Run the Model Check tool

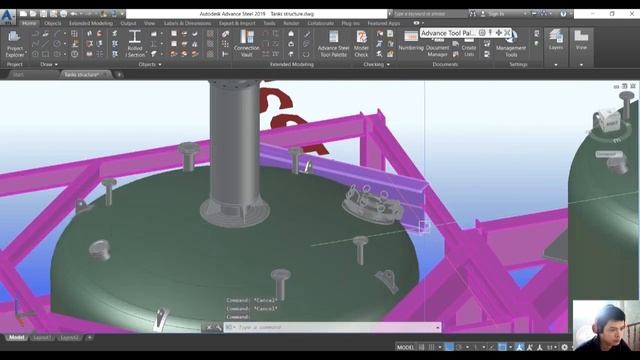361,44
